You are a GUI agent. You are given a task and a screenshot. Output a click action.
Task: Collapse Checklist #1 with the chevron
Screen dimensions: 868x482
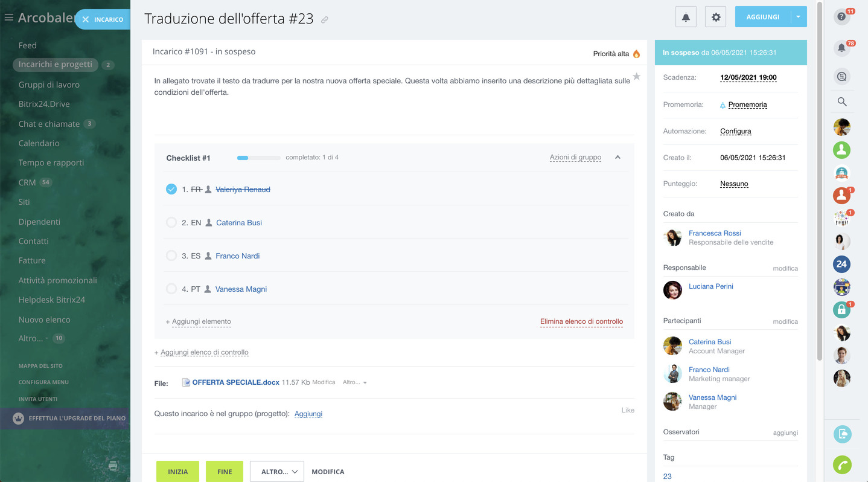[x=617, y=157]
